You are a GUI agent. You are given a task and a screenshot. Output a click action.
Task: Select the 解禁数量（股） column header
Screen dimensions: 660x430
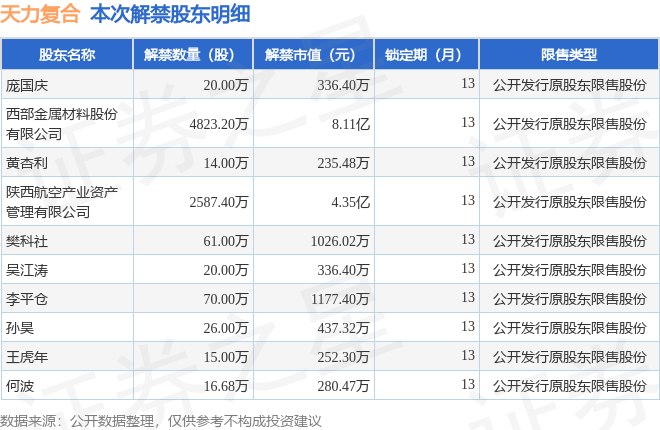click(193, 54)
